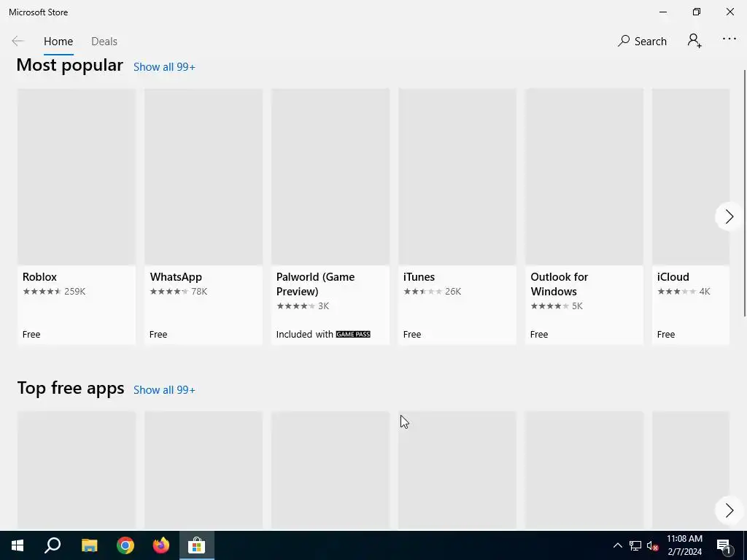Image resolution: width=747 pixels, height=560 pixels.
Task: Restore down the Microsoft Store window
Action: pos(697,12)
